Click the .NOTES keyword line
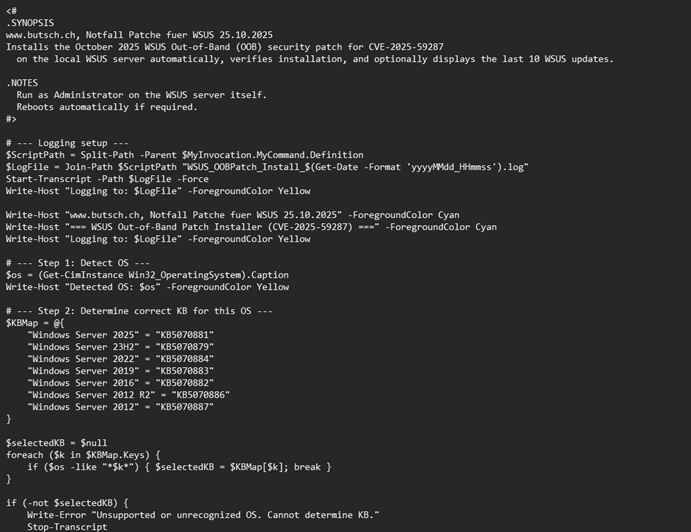This screenshot has width=691, height=532. pyautogui.click(x=26, y=83)
